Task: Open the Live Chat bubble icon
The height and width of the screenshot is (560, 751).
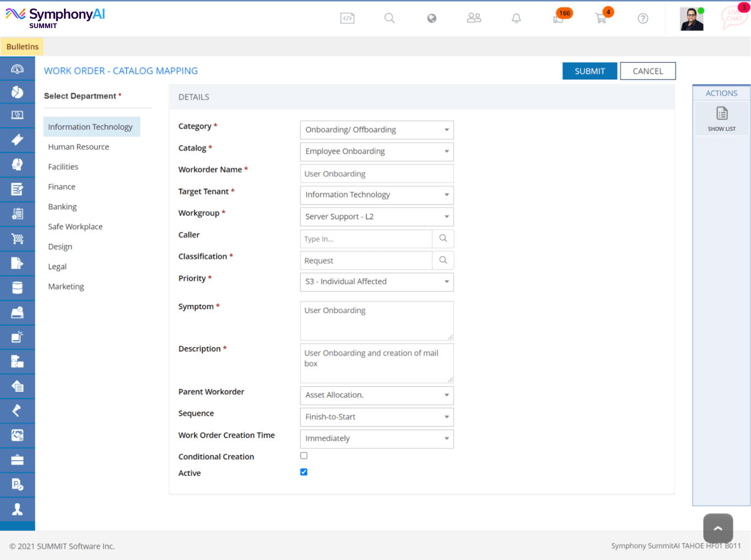Action: pyautogui.click(x=734, y=17)
